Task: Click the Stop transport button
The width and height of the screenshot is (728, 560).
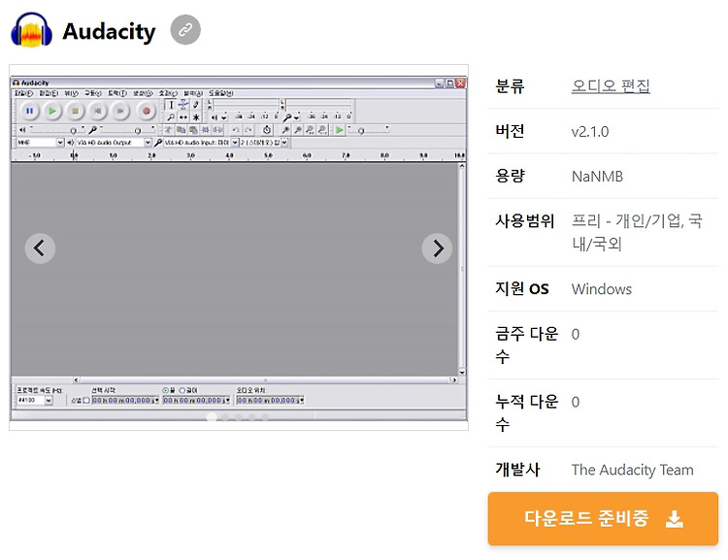Action: click(75, 111)
